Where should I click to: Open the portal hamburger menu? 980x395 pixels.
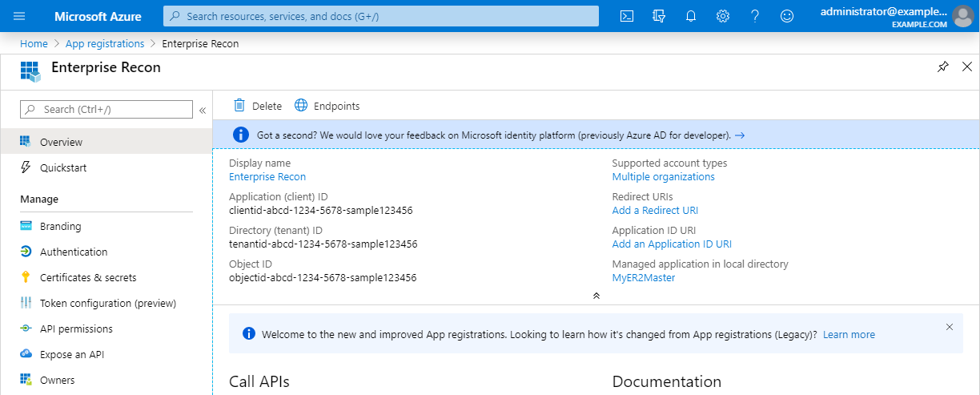point(20,16)
